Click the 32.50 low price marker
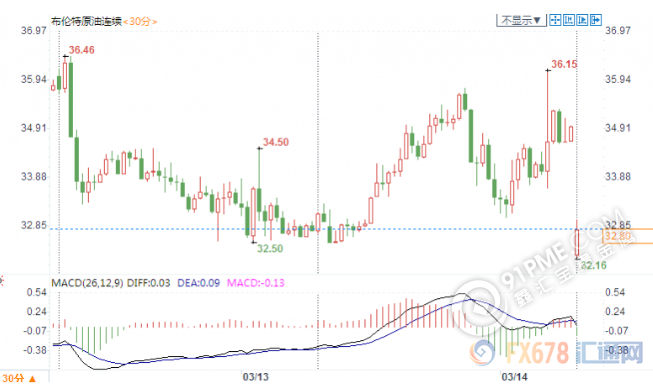The height and width of the screenshot is (392, 653). click(270, 249)
